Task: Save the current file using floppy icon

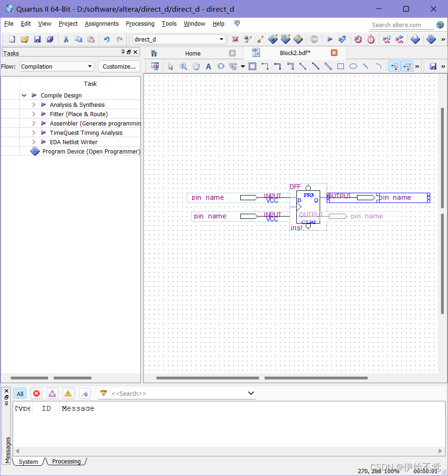Action: [x=37, y=39]
